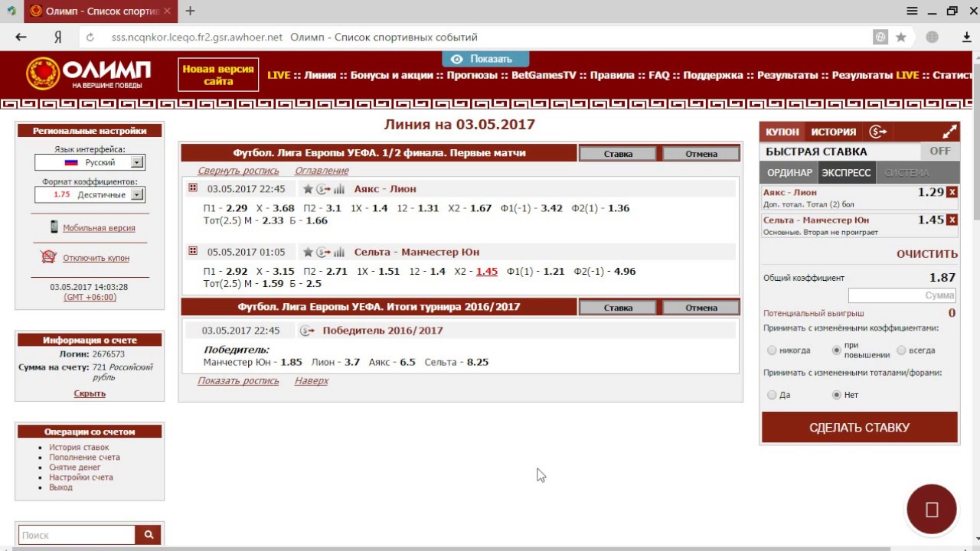Click Отмена button for Итоги турнира section
Screen dimensions: 980x551
[x=701, y=308]
